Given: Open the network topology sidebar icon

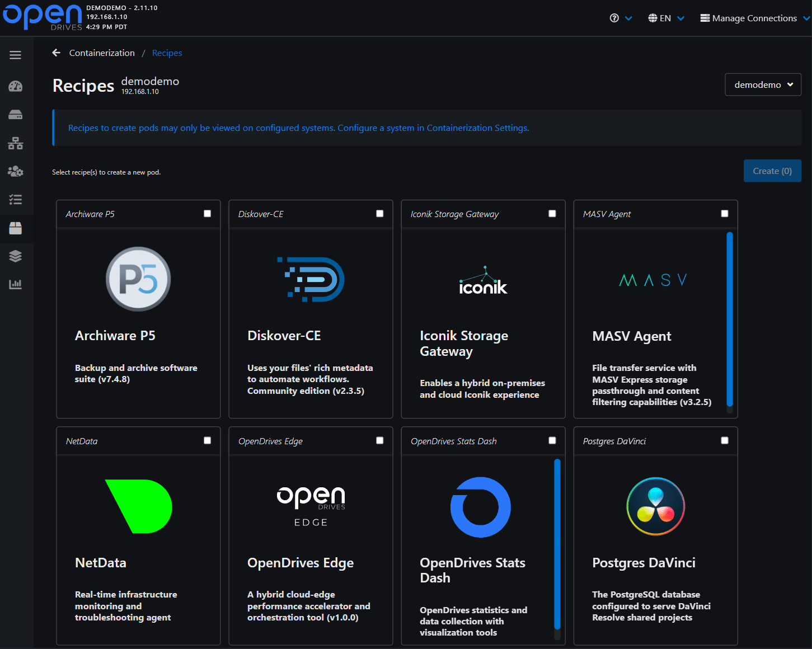Looking at the screenshot, I should click(16, 144).
